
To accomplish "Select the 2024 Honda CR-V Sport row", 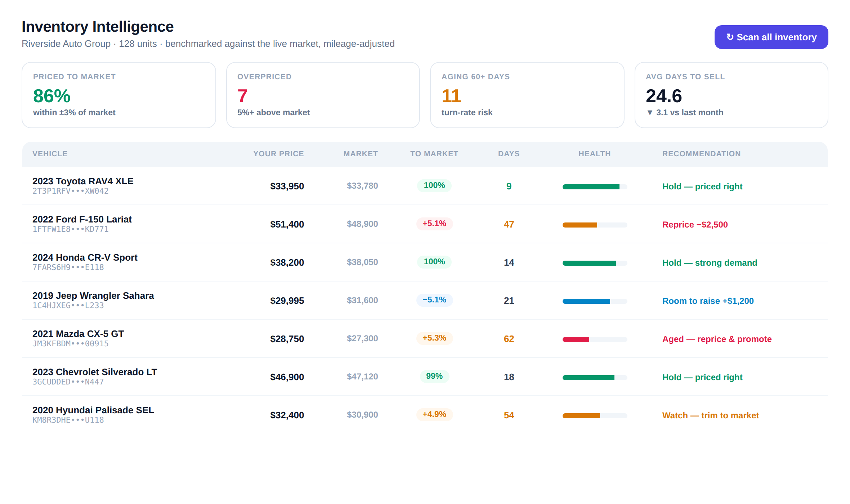I will [x=425, y=262].
